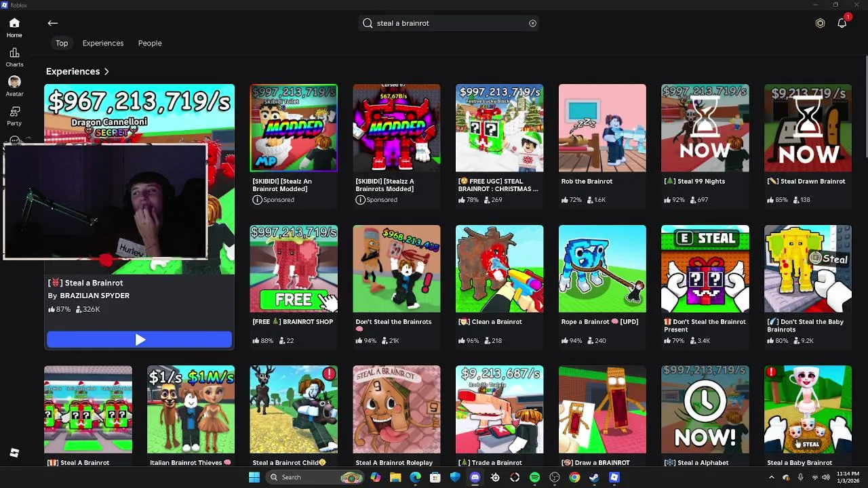Show hidden system tray icons
Image resolution: width=868 pixels, height=488 pixels.
tap(771, 477)
